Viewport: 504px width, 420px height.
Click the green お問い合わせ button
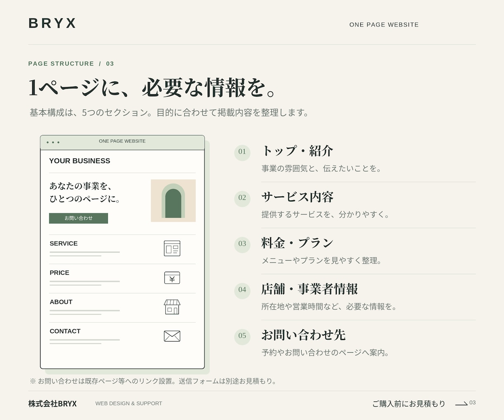point(78,218)
